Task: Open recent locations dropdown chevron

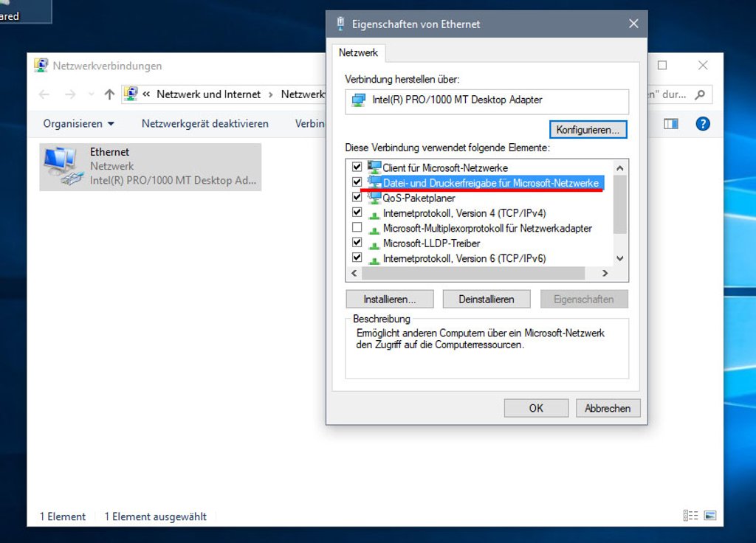Action: click(x=91, y=94)
